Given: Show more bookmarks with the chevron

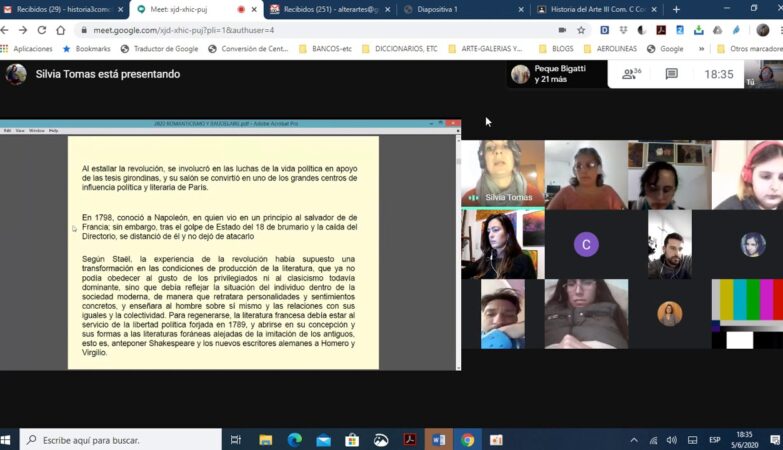Looking at the screenshot, I should 702,49.
